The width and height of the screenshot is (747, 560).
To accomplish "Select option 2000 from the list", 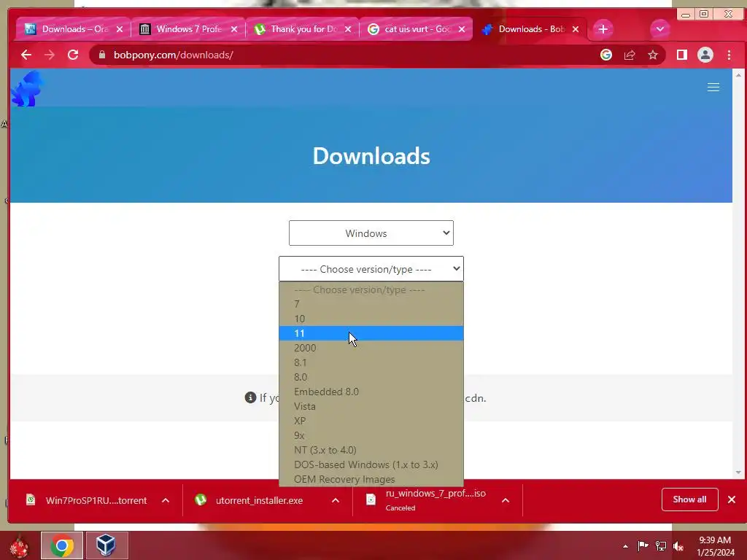I will [371, 348].
